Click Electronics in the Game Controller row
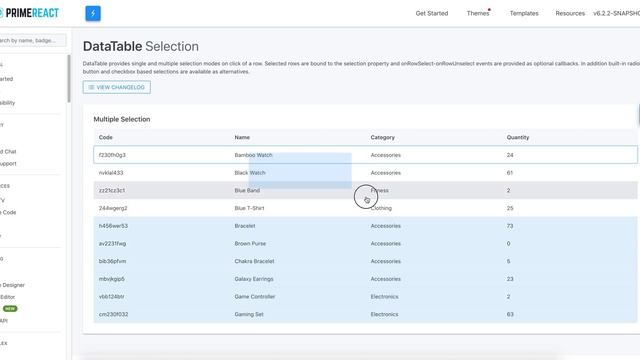640x360 pixels. (x=384, y=296)
